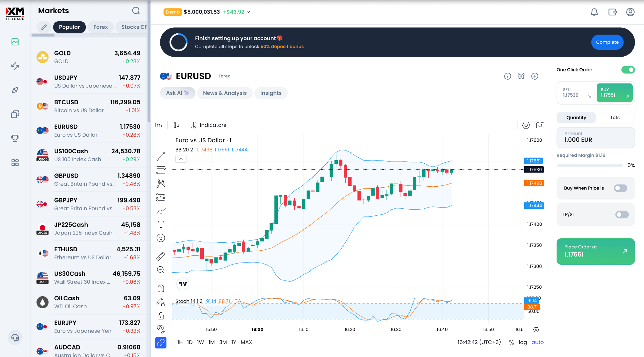
Task: Open the transfer arrows sidebar icon
Action: [x=15, y=66]
